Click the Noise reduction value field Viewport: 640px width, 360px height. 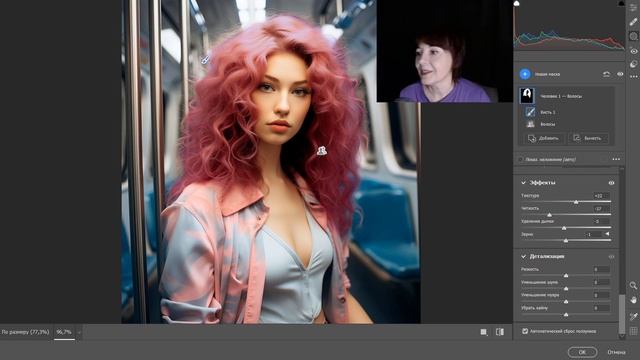[601, 282]
